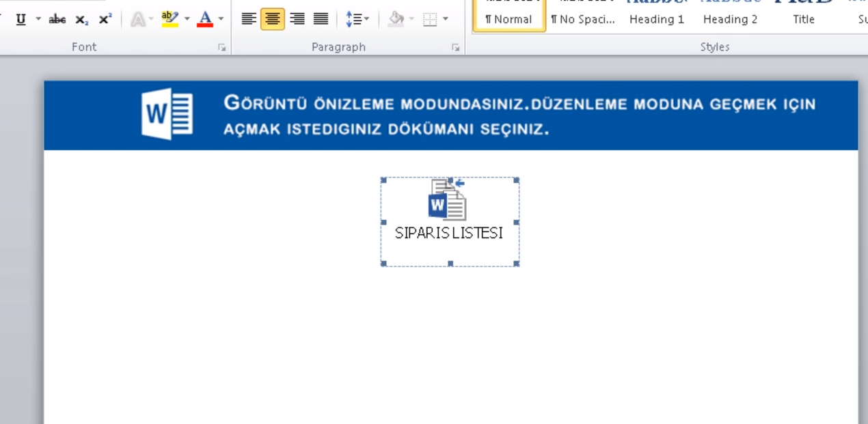The image size is (868, 424).
Task: Toggle center alignment
Action: (273, 19)
